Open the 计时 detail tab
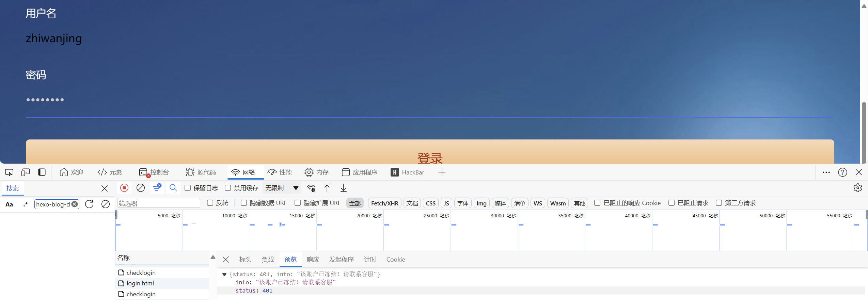The width and height of the screenshot is (868, 300). pos(370,260)
